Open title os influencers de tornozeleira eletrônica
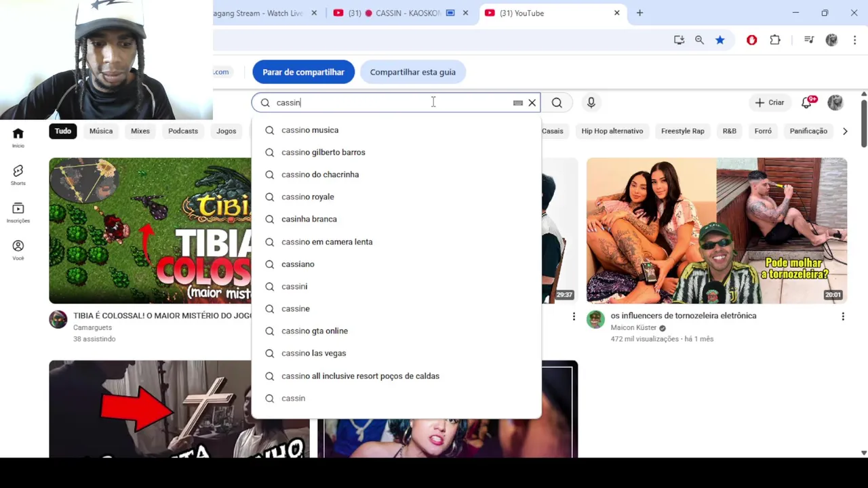This screenshot has height=488, width=868. pyautogui.click(x=684, y=316)
